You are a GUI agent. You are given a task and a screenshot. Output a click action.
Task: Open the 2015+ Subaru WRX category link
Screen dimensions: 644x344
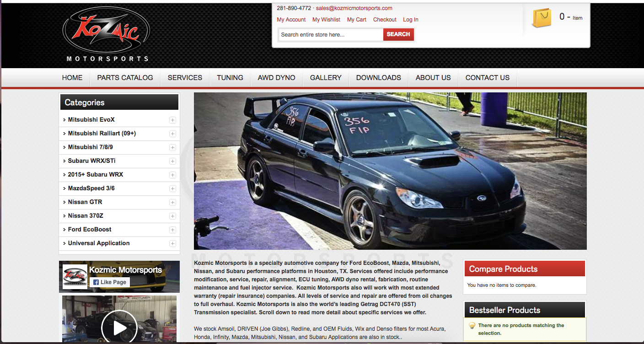pos(96,175)
